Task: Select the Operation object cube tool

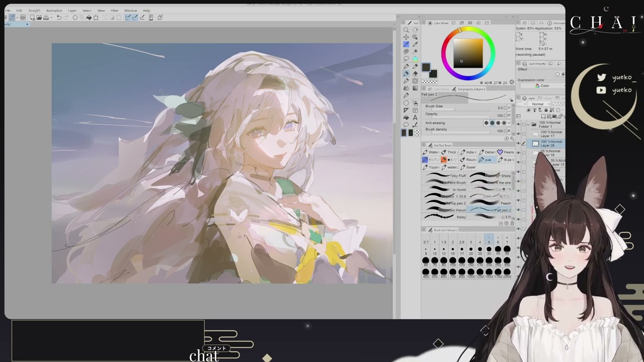Action: (415, 37)
